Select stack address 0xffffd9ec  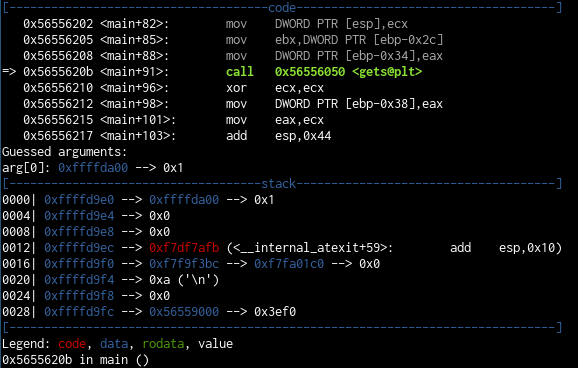click(x=79, y=247)
